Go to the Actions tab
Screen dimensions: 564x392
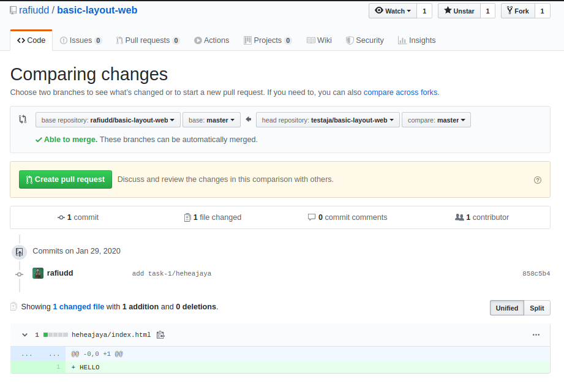pyautogui.click(x=211, y=40)
